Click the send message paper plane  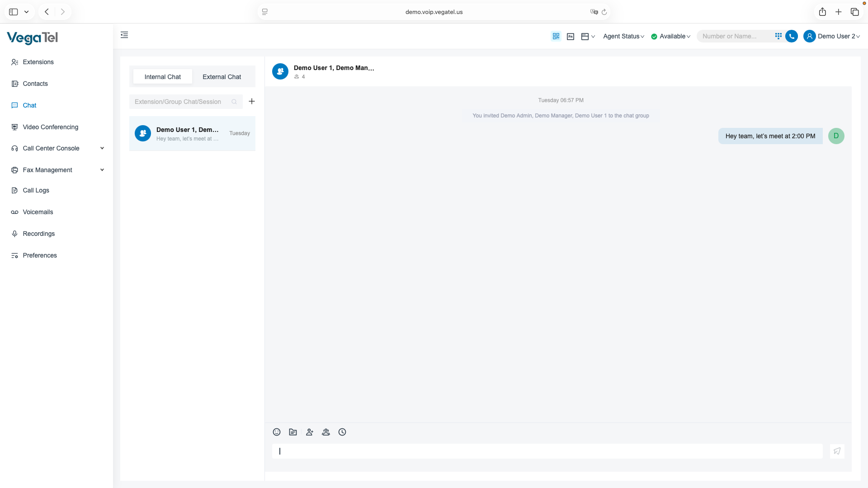[837, 451]
